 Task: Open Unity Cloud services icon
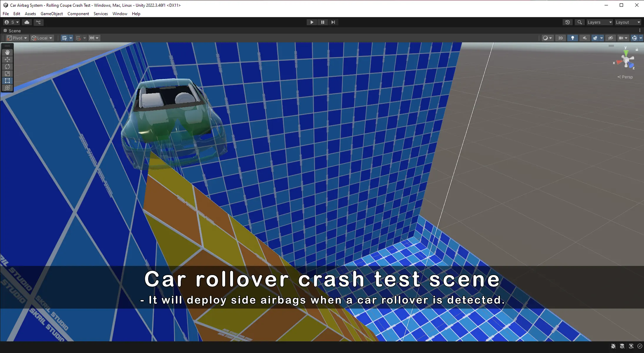tap(27, 22)
